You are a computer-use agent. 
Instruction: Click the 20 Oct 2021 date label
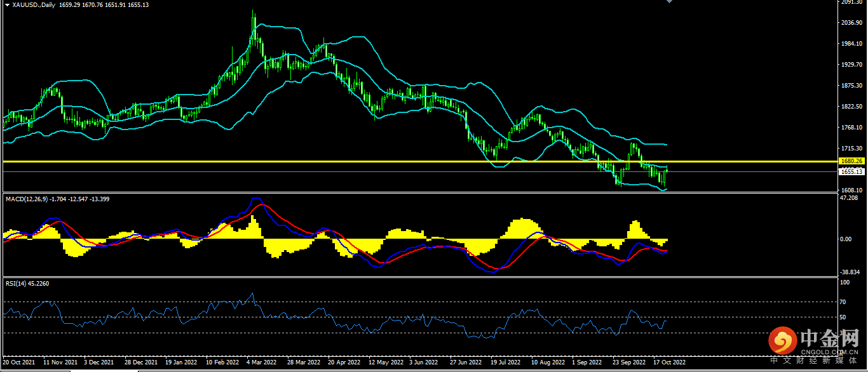point(19,362)
